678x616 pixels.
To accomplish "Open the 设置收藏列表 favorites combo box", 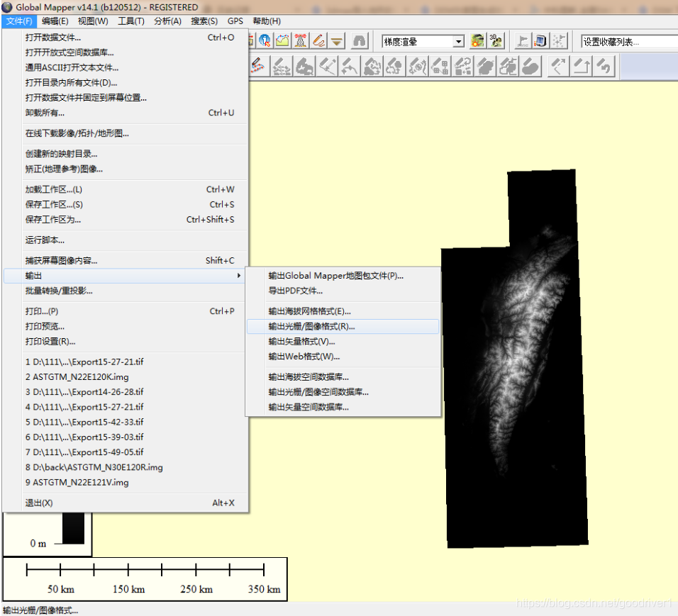I will [629, 42].
